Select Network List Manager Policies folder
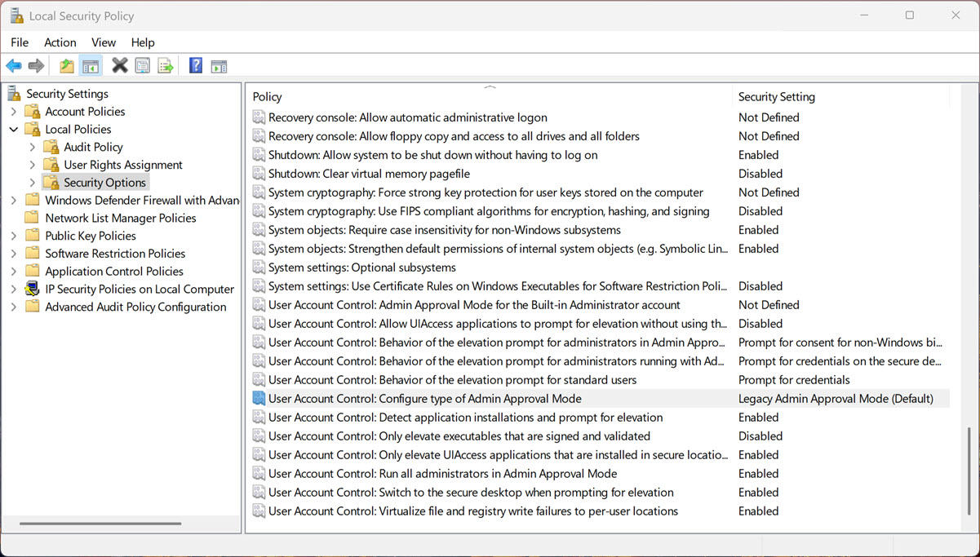The image size is (980, 557). click(121, 219)
